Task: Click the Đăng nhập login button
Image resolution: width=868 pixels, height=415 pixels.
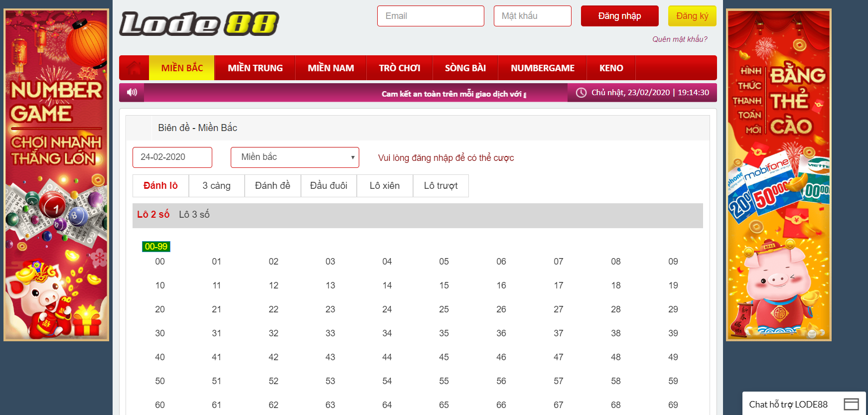Action: pyautogui.click(x=619, y=16)
